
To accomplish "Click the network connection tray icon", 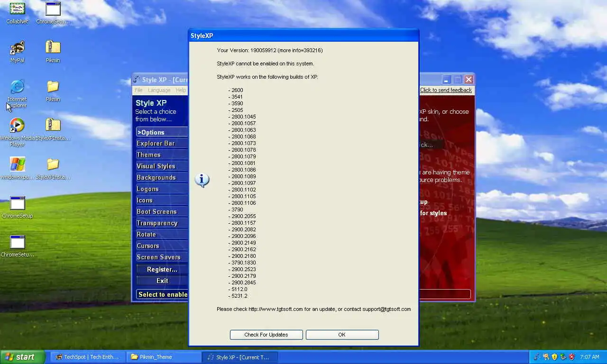I will click(x=563, y=357).
